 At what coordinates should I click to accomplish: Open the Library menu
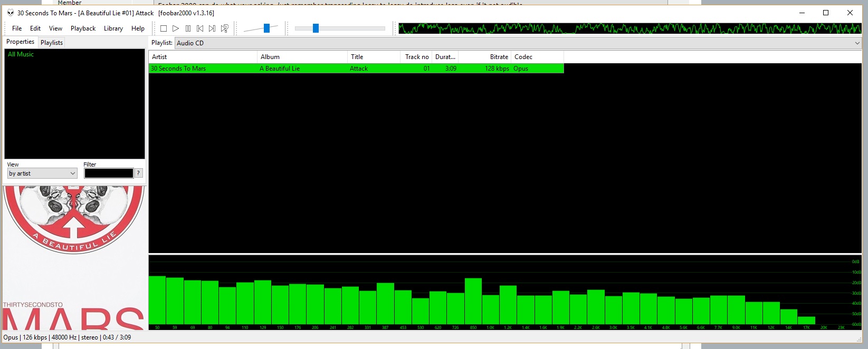pyautogui.click(x=113, y=28)
